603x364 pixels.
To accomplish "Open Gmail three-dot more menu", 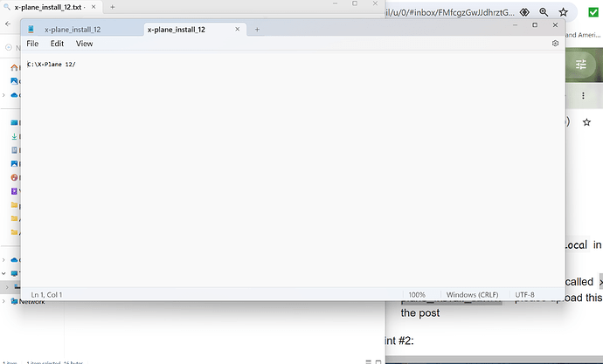I will pos(583,96).
